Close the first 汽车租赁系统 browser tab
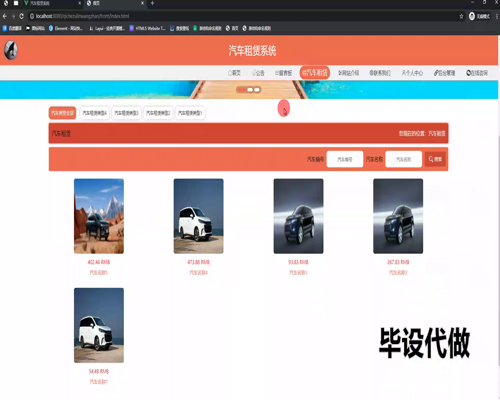Screen dimensions: 500x400 tap(79, 3)
